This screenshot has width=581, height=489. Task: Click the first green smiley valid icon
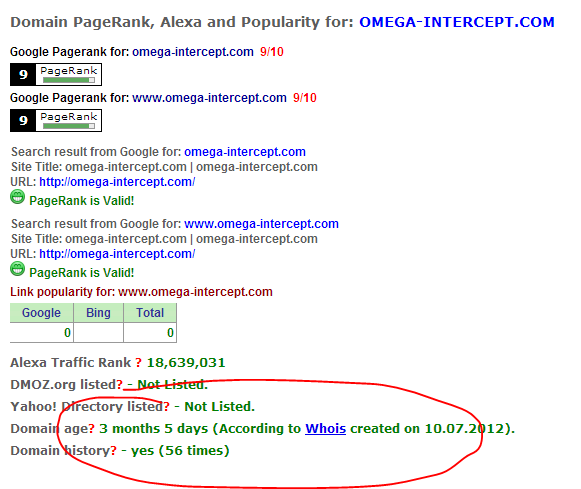(17, 197)
